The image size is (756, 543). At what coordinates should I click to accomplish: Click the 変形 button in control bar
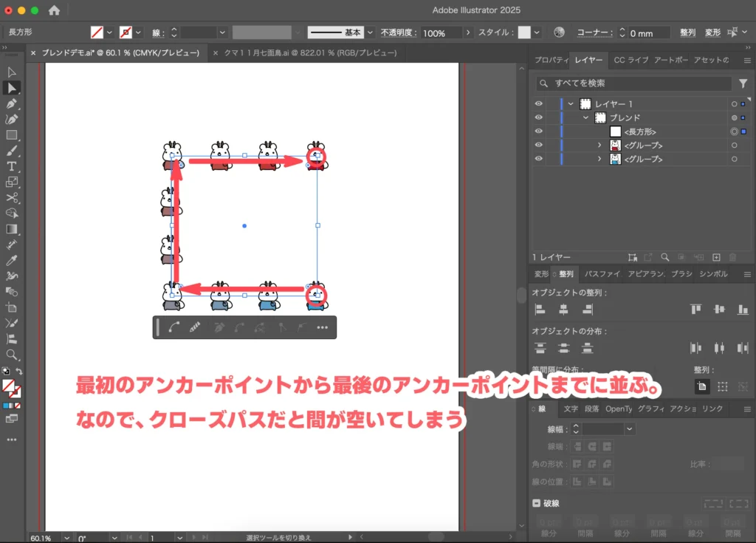tap(712, 33)
